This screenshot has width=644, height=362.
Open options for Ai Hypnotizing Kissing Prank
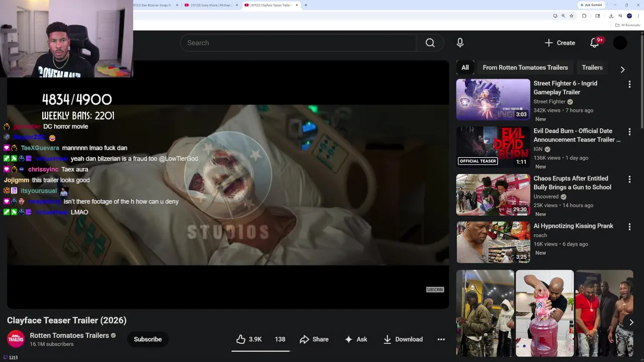click(x=629, y=227)
